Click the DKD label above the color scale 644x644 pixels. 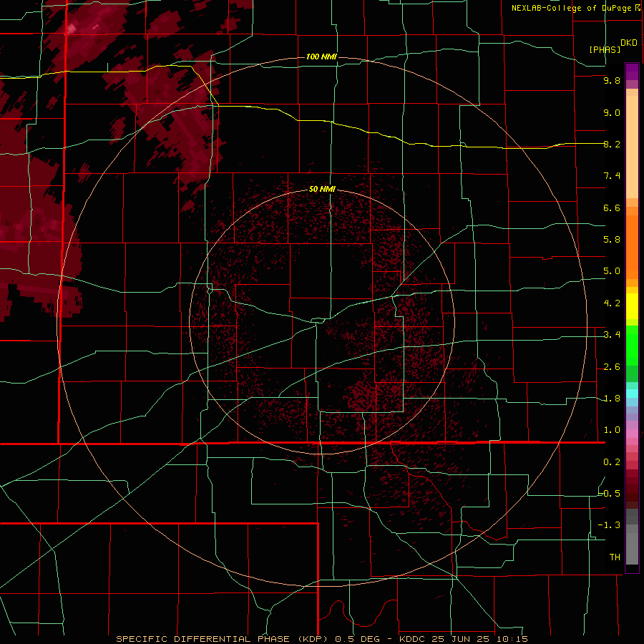pos(629,43)
